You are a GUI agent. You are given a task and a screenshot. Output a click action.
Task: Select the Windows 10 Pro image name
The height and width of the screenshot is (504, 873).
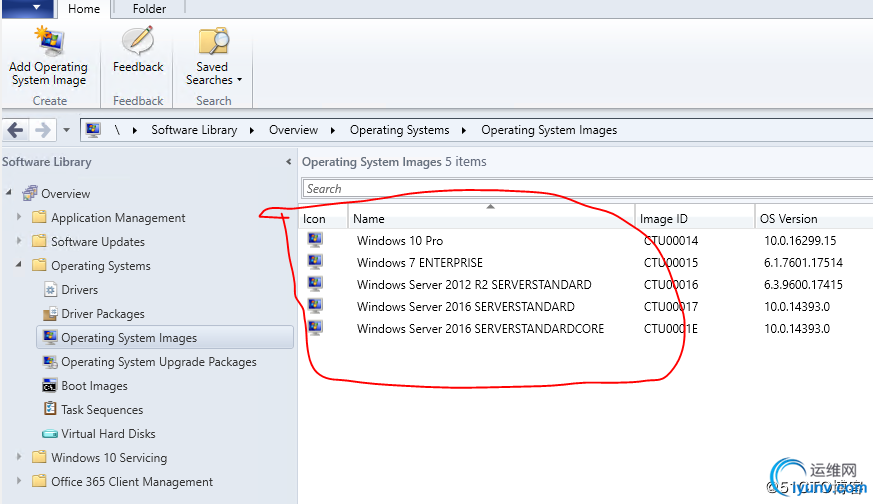coord(400,241)
